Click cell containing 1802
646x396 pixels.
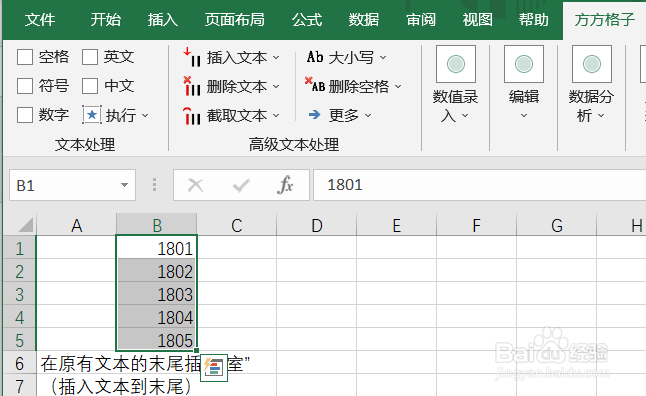(157, 271)
